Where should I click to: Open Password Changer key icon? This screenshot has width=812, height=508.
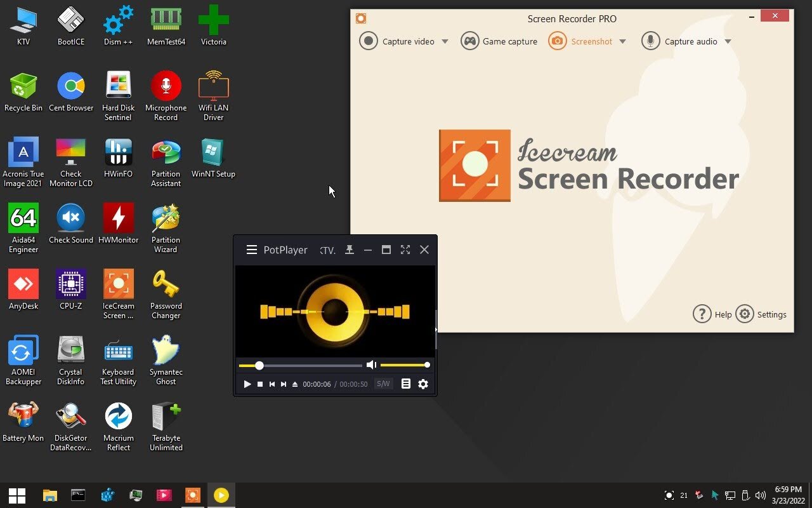point(166,295)
